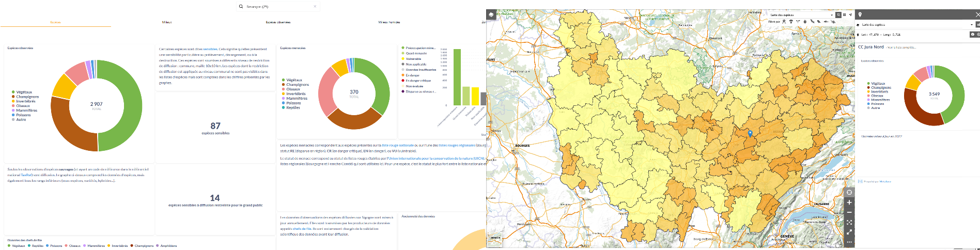
Task: Follow the 'liste rouge nationale' link
Action: (398, 146)
